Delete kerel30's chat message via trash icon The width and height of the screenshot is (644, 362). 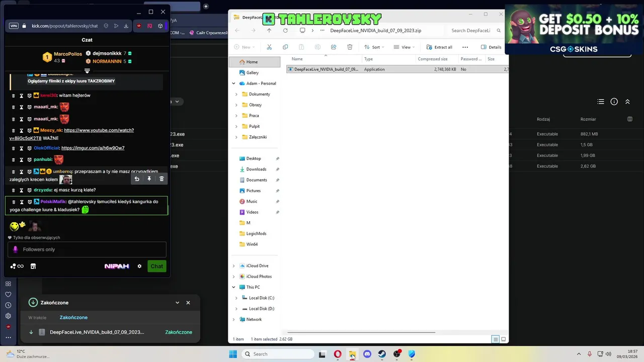[14, 95]
